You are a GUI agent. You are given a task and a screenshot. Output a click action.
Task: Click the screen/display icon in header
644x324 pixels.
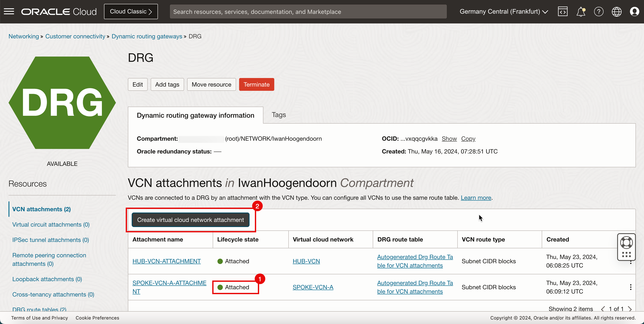pos(563,12)
